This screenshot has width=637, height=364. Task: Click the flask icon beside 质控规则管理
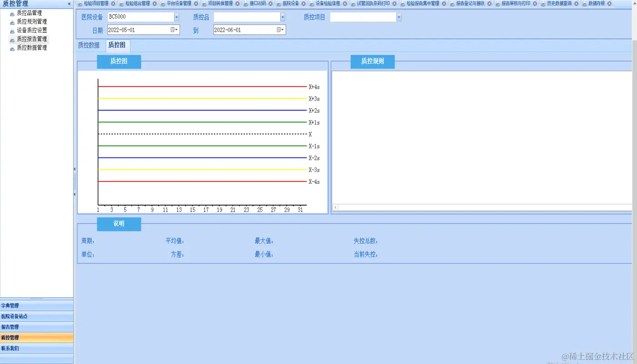[x=12, y=22]
